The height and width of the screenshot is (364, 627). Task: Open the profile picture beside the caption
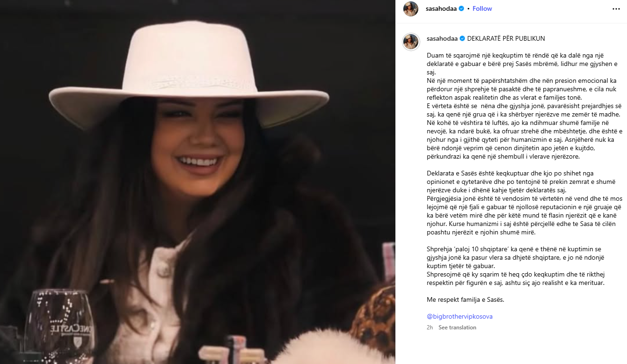(x=411, y=42)
